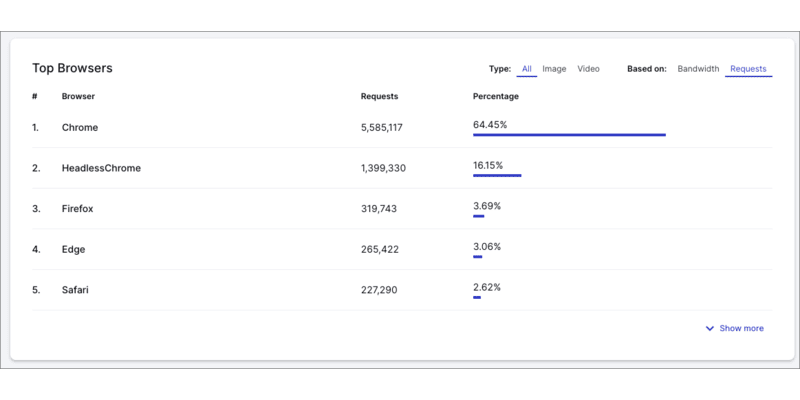The image size is (800, 400).
Task: Click the 3.69% percentage label
Action: point(487,206)
